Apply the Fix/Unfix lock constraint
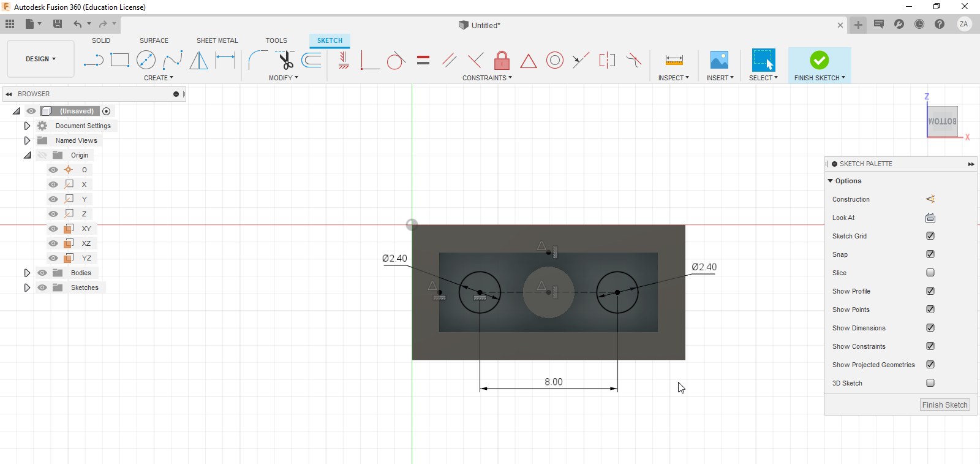Image resolution: width=980 pixels, height=464 pixels. point(502,60)
